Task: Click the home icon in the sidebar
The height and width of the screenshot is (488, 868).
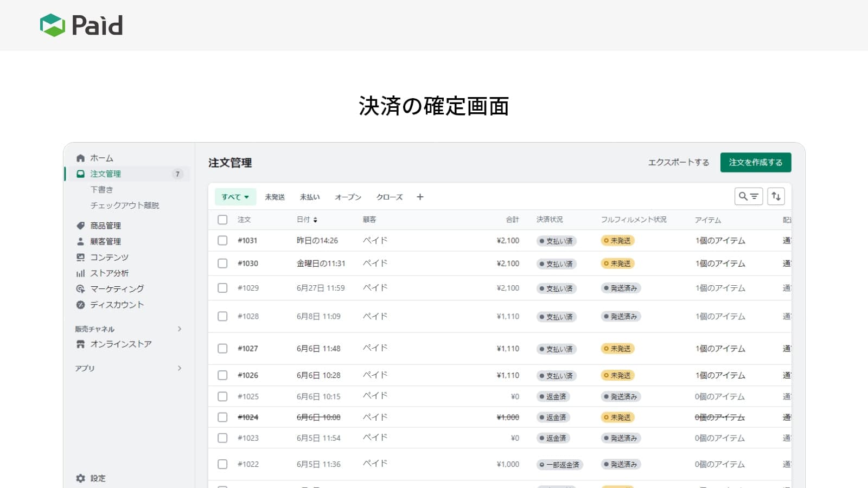Action: click(80, 158)
